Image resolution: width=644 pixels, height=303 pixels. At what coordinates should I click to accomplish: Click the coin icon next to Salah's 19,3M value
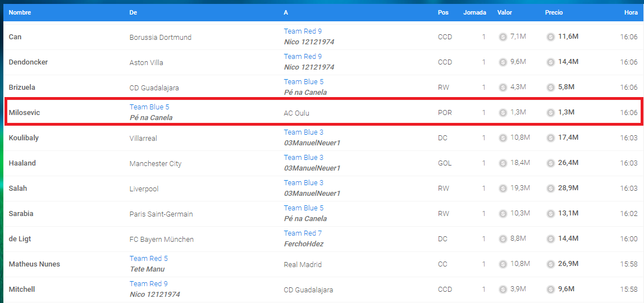click(x=503, y=188)
